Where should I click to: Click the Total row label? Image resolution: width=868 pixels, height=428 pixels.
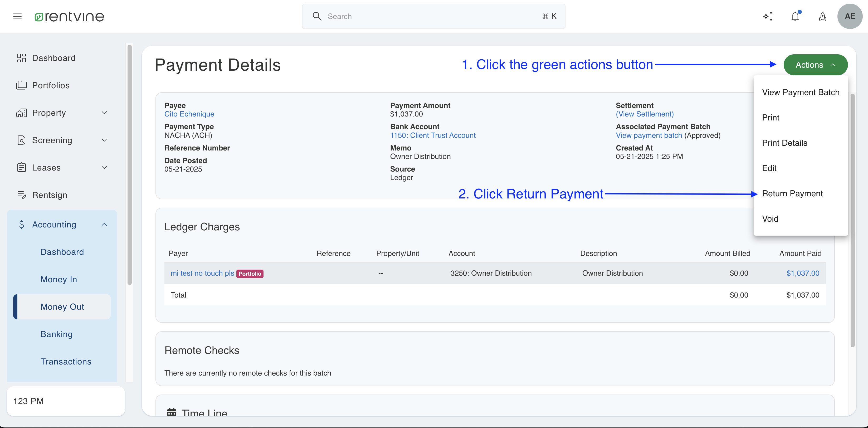(x=178, y=295)
